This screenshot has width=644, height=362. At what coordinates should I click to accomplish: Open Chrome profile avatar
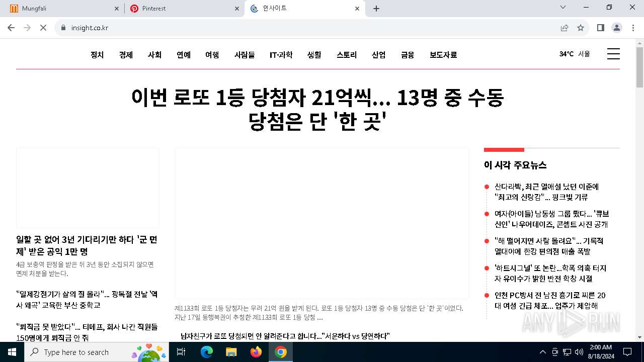point(617,28)
